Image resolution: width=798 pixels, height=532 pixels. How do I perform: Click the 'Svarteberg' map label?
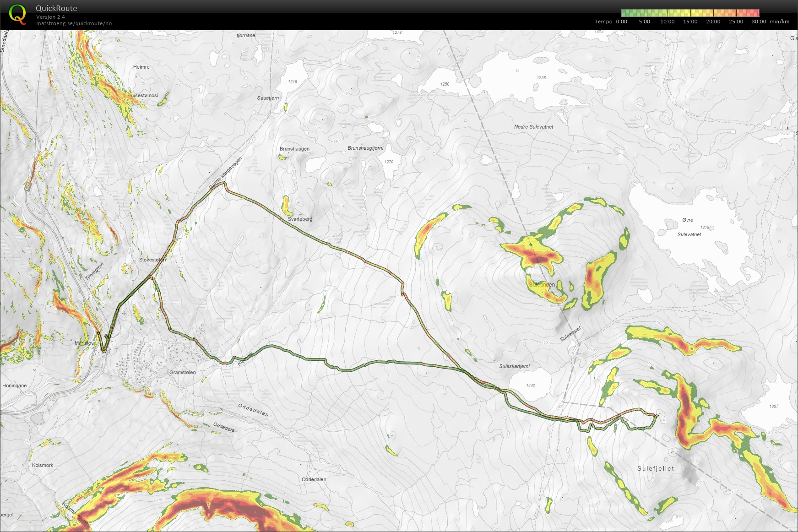(x=300, y=219)
